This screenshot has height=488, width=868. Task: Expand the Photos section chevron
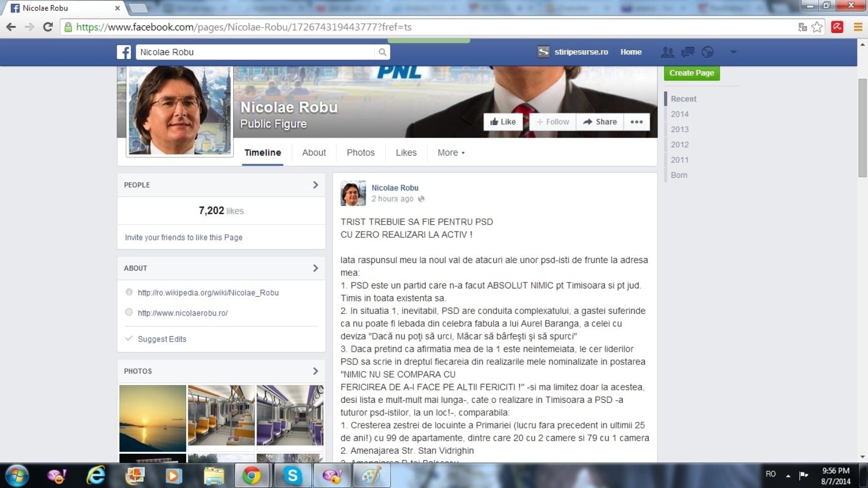click(315, 371)
